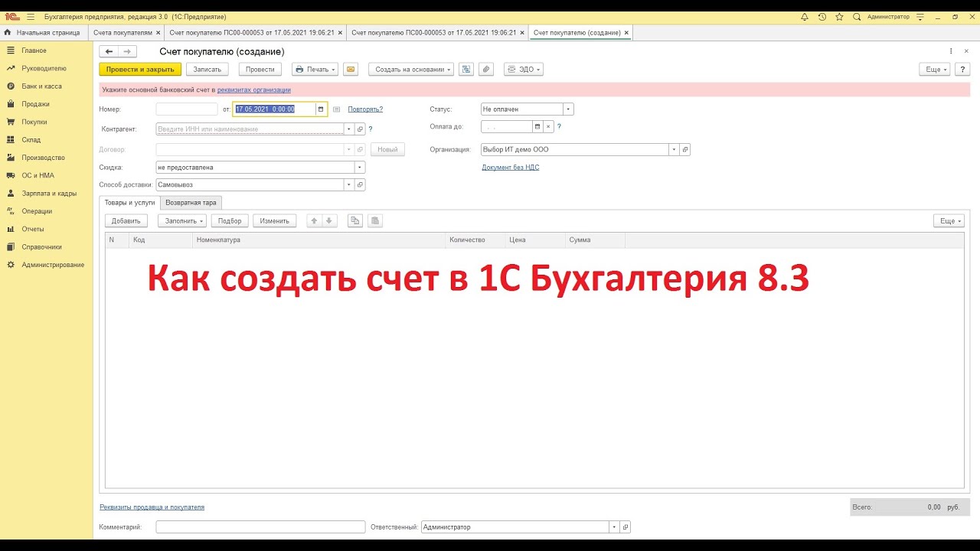Open favorites star icon

839,16
